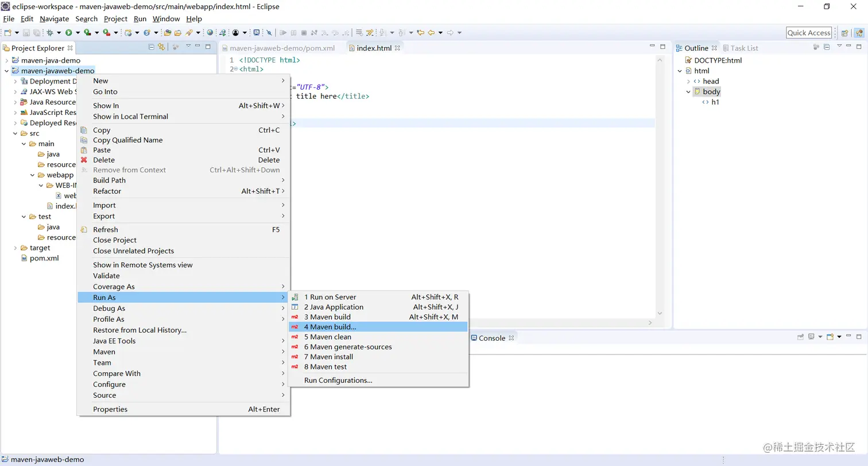Click the Back navigation arrow icon

click(432, 33)
